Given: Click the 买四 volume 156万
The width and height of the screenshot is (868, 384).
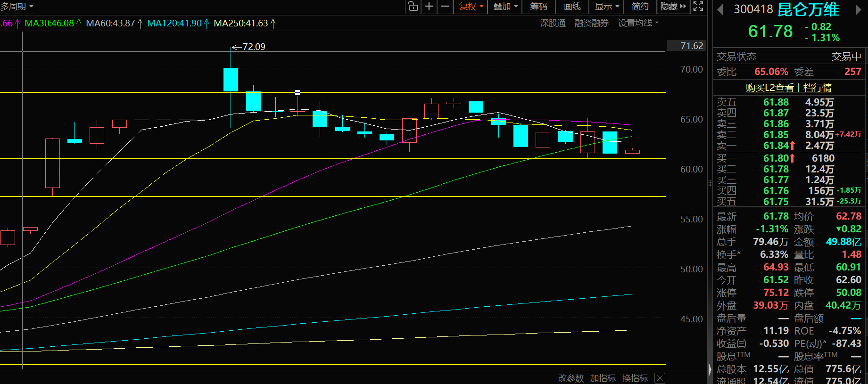Looking at the screenshot, I should point(821,191).
